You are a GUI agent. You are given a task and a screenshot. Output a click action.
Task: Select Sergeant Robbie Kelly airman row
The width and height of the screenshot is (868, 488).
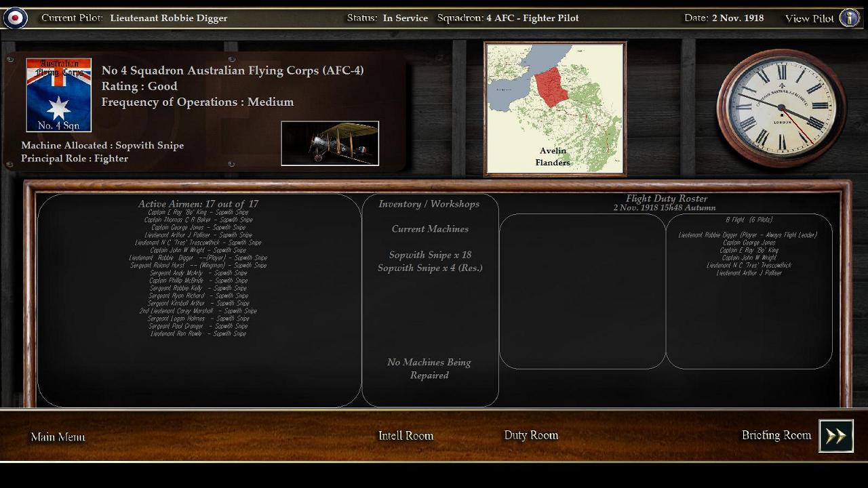pos(198,288)
